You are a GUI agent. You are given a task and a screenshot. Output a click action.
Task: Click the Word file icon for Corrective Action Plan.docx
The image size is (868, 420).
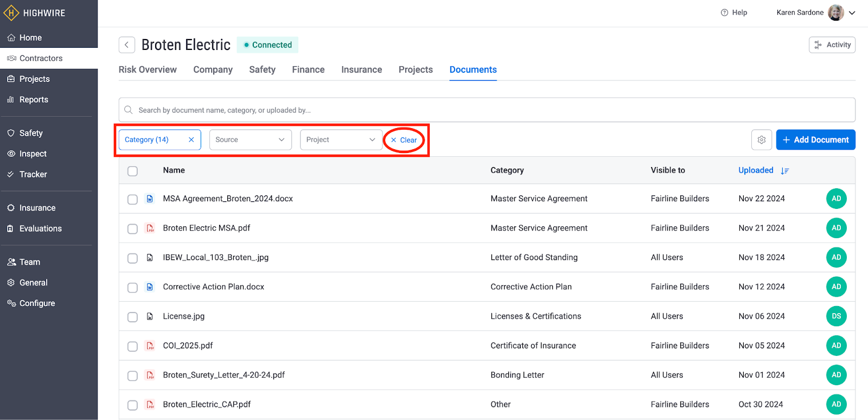[150, 287]
